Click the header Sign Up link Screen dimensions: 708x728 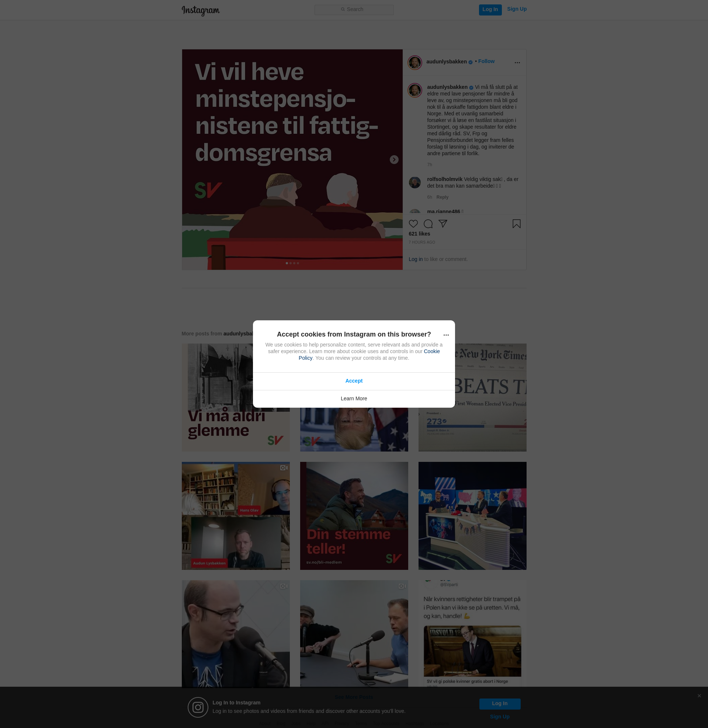[x=517, y=9]
